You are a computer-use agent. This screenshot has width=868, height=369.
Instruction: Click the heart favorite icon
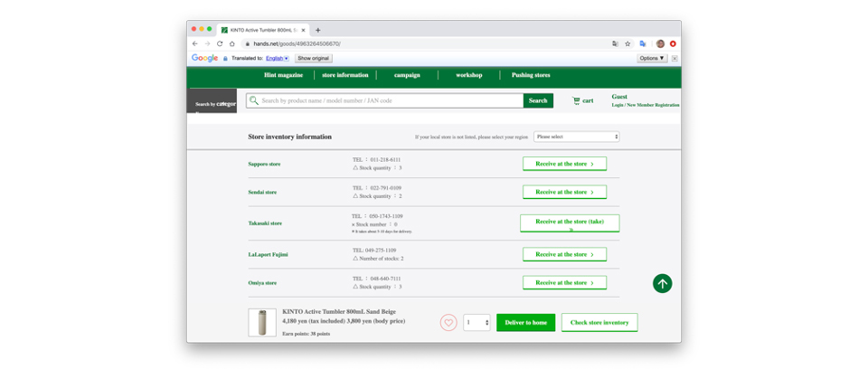tap(448, 323)
